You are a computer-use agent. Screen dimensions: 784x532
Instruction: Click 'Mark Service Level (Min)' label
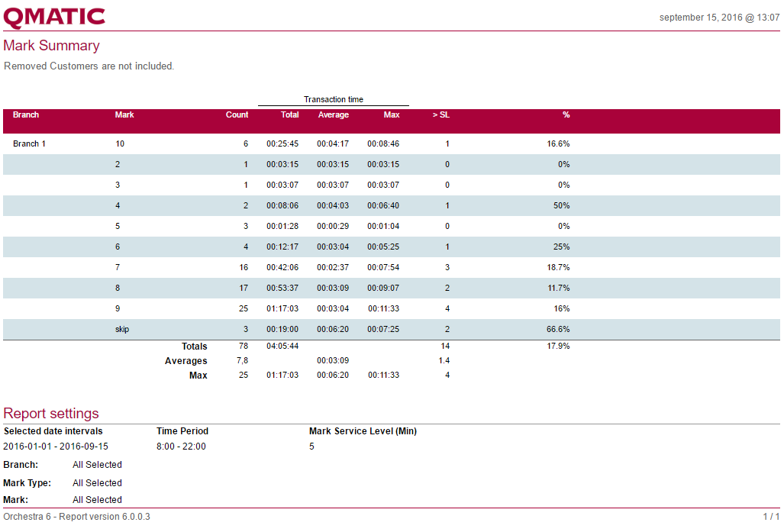coord(363,431)
